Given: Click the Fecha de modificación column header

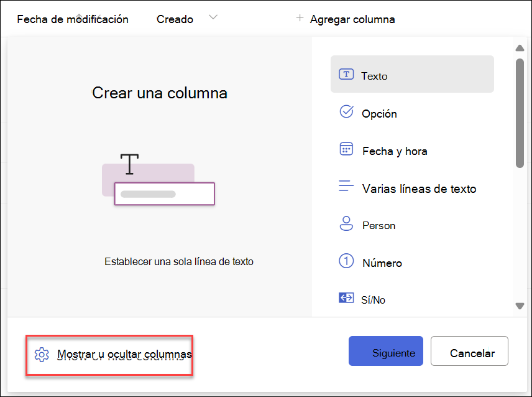Looking at the screenshot, I should (x=73, y=19).
